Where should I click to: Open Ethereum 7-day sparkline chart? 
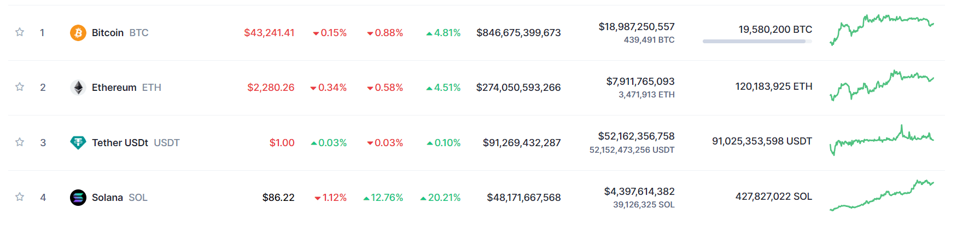point(882,85)
